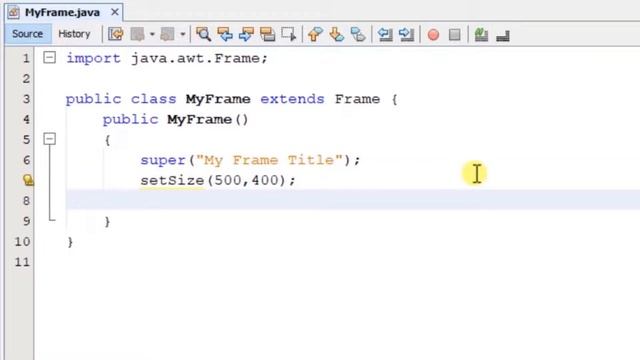The image size is (640, 360).
Task: Click the "extends" keyword on line 3
Action: pyautogui.click(x=292, y=99)
